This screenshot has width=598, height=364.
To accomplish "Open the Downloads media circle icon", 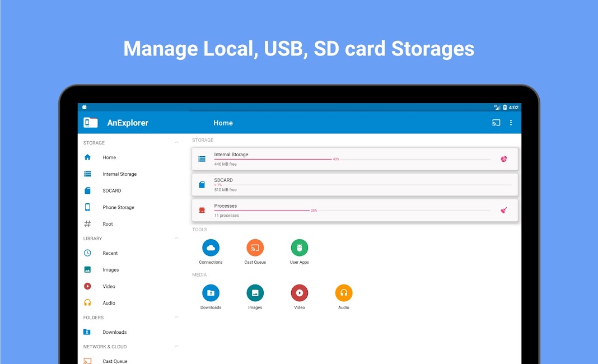I will pos(211,293).
